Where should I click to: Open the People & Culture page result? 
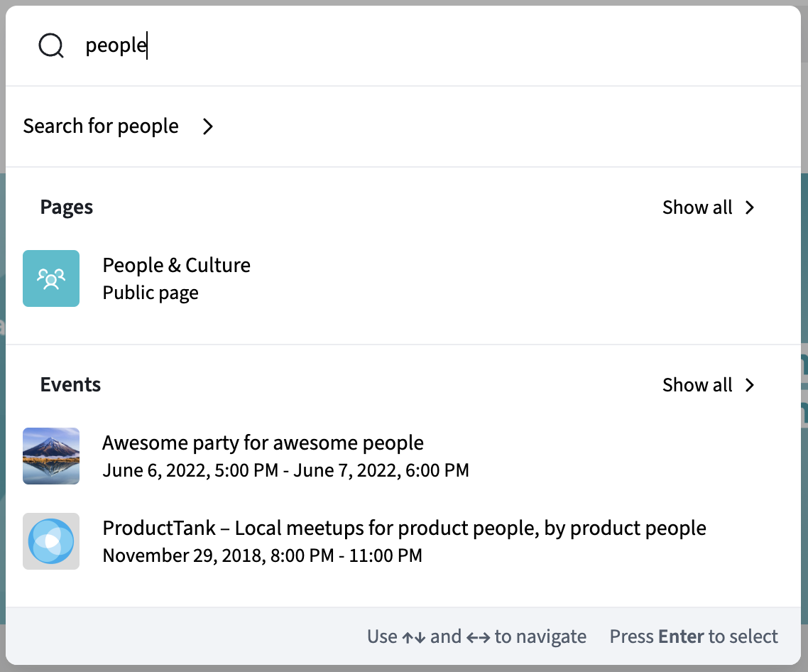403,278
